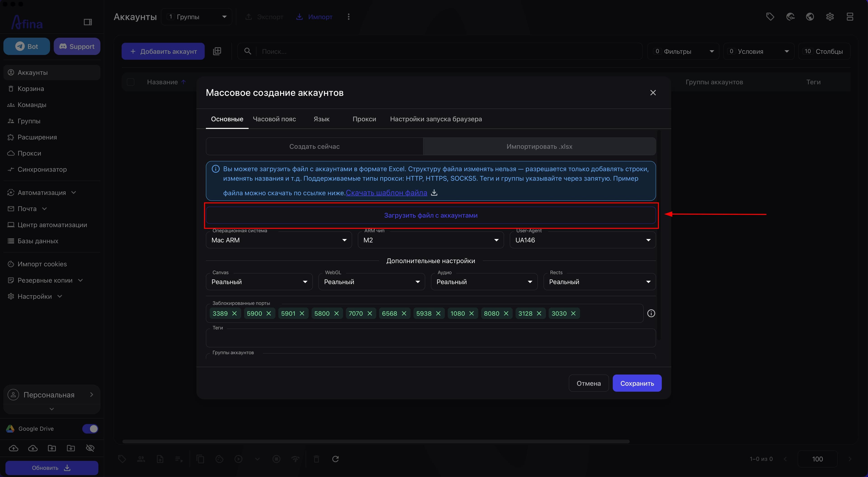Close the mass account creation dialog
The height and width of the screenshot is (477, 868).
[x=653, y=93]
